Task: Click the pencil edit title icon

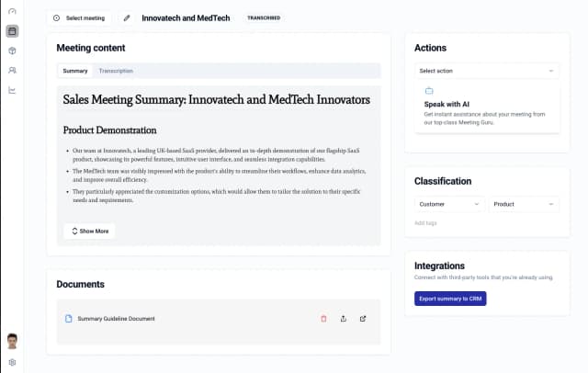Action: 127,18
